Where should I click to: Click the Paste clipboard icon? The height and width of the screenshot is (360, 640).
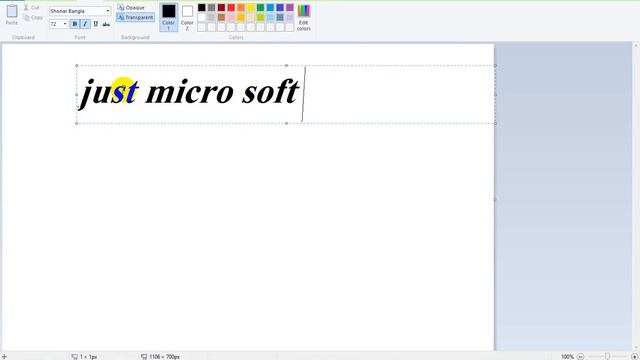coord(12,11)
